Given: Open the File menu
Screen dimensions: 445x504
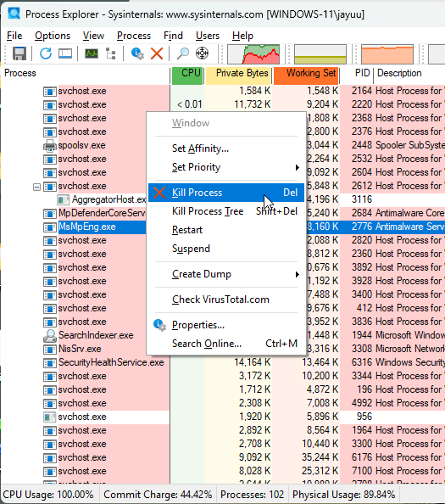Looking at the screenshot, I should [14, 36].
